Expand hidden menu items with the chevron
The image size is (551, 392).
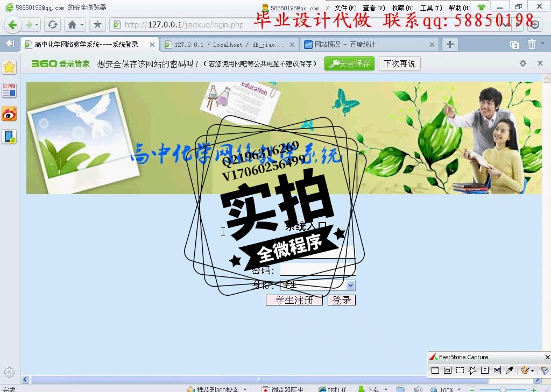(328, 8)
